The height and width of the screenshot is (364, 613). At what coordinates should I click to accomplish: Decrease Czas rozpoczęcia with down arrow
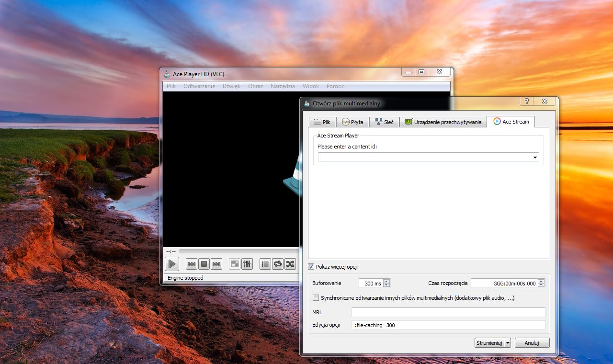(x=541, y=285)
